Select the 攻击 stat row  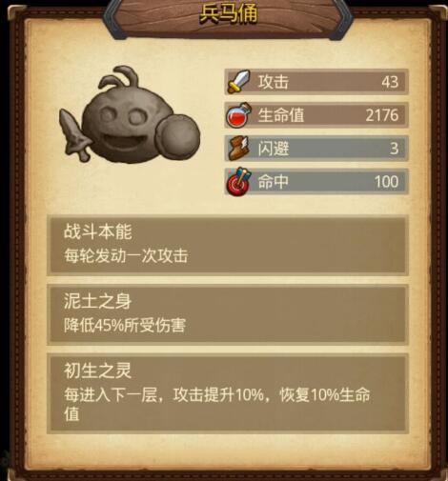(x=316, y=82)
